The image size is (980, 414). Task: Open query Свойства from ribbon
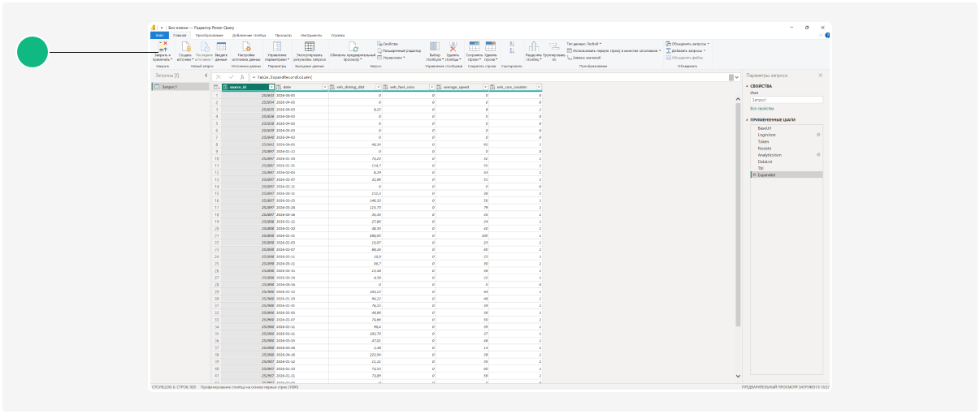(388, 44)
